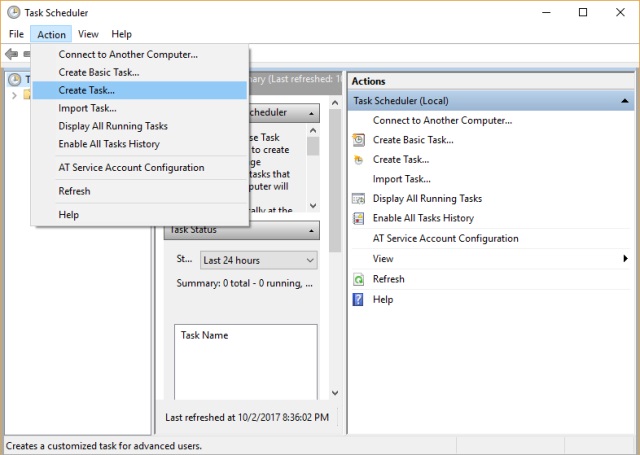This screenshot has width=640, height=455.
Task: Select highlighted Create Task in Action menu
Action: click(x=140, y=90)
